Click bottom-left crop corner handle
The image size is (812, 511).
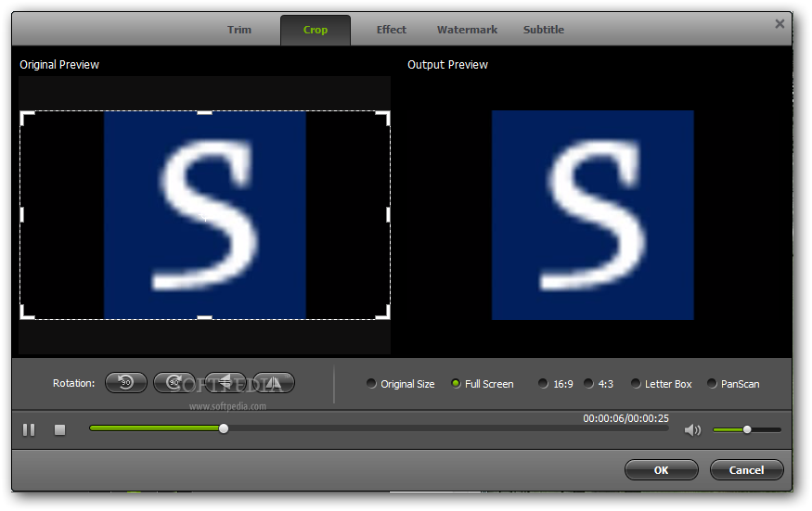pyautogui.click(x=26, y=313)
